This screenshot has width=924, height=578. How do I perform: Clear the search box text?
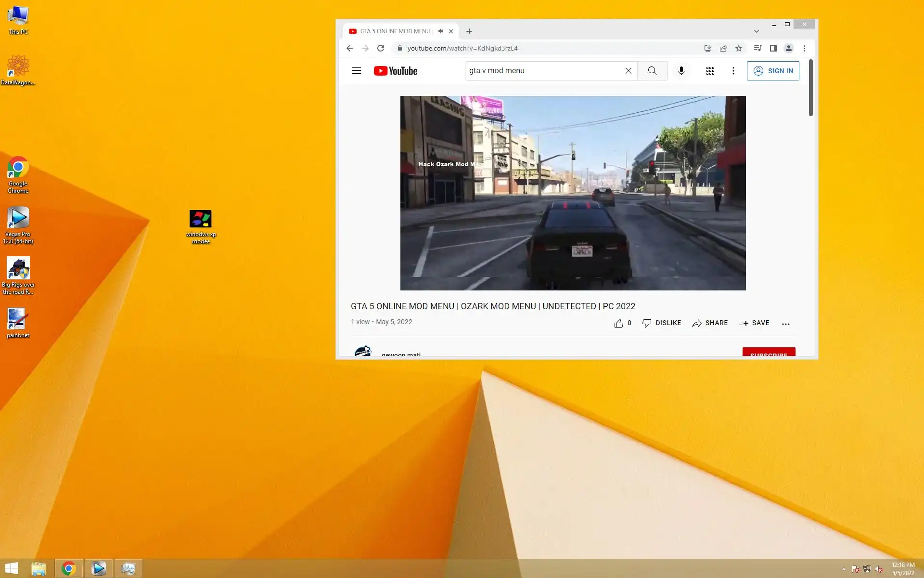click(628, 71)
